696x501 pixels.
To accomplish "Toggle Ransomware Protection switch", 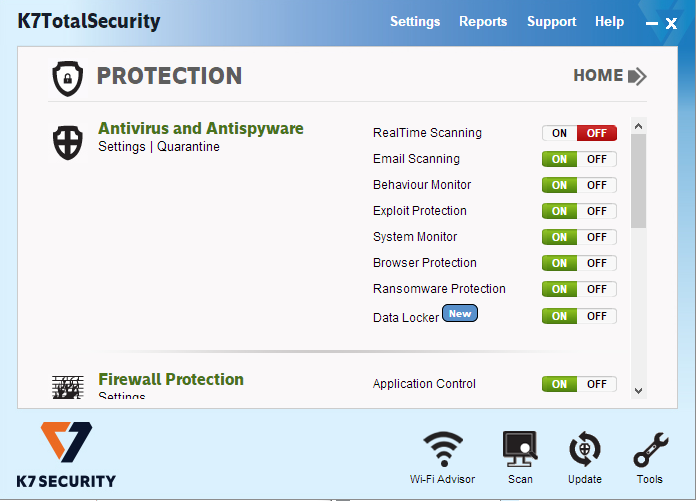I will (579, 289).
